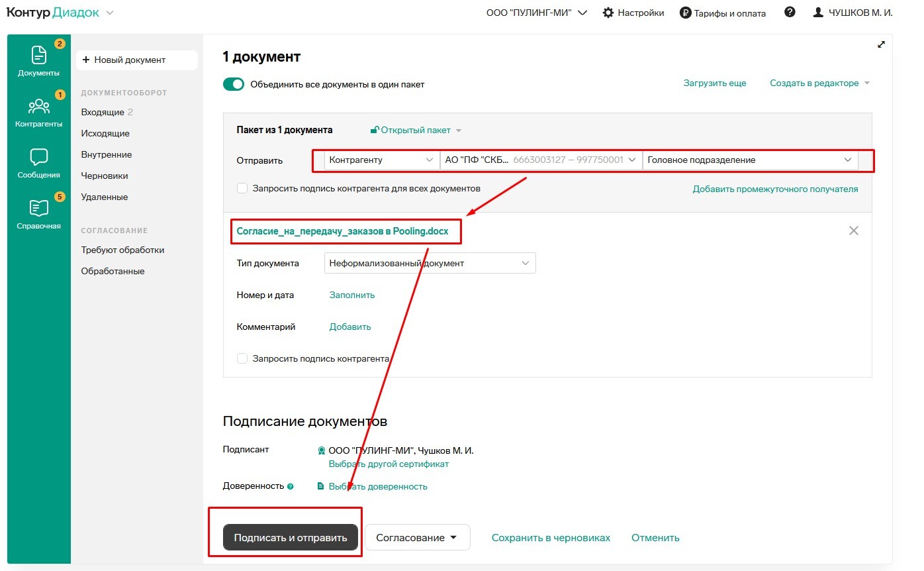The width and height of the screenshot is (924, 571).
Task: Open document type dropdown Неформализованный документ
Action: tap(430, 263)
